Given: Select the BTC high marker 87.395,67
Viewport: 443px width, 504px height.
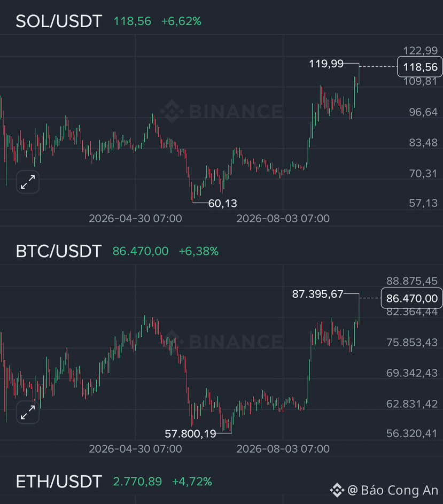Looking at the screenshot, I should point(317,294).
